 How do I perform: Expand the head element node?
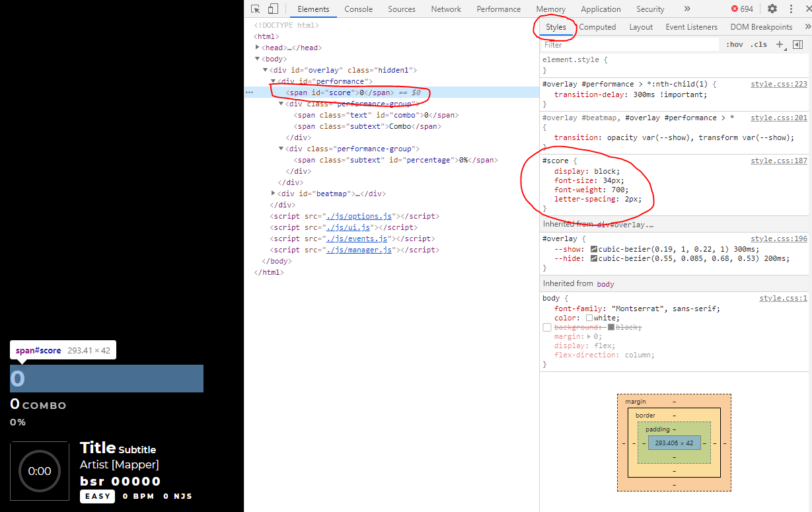[x=258, y=48]
